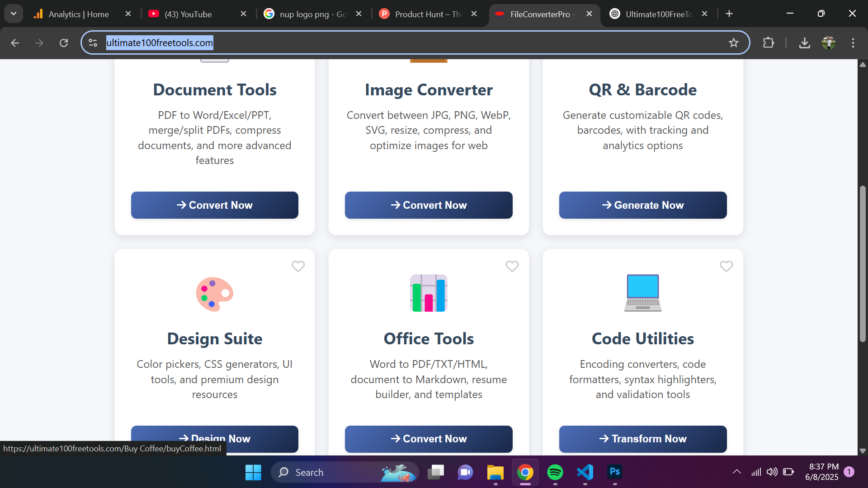
Task: Expand the system tray hidden icons chevron
Action: 736,472
